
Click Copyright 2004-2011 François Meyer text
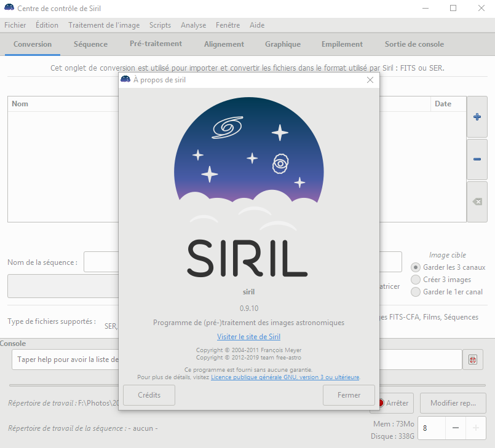(248, 350)
